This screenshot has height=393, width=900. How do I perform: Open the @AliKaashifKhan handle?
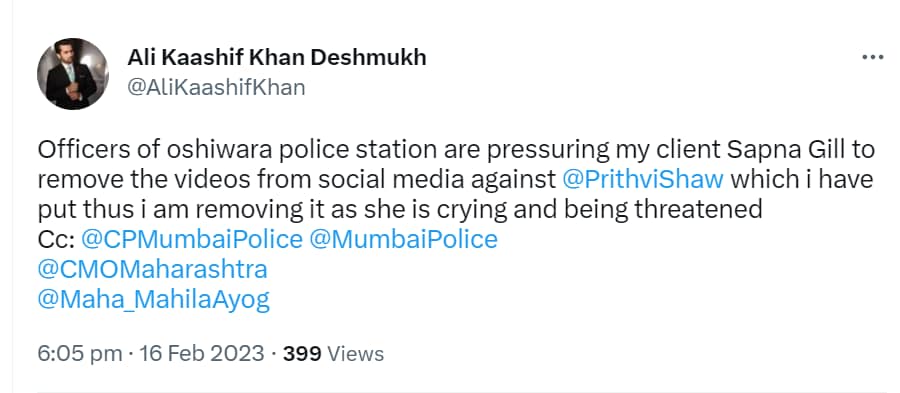point(216,88)
